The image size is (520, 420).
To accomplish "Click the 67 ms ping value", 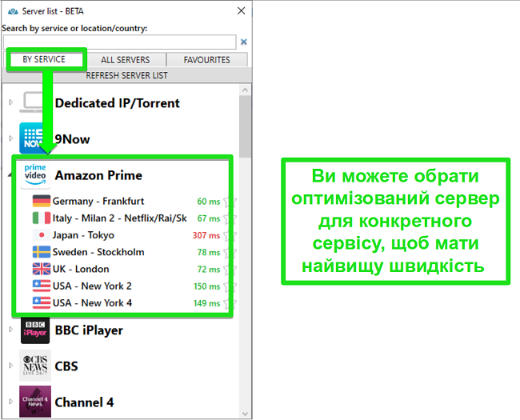I will coord(209,218).
